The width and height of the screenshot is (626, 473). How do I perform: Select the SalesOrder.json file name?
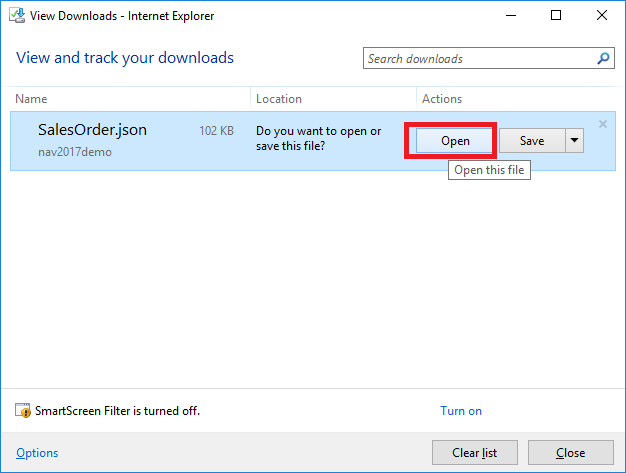92,130
